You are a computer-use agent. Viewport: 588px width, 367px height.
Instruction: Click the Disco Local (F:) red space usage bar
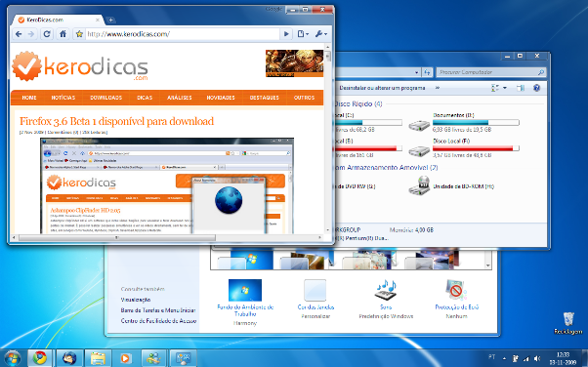pos(476,148)
